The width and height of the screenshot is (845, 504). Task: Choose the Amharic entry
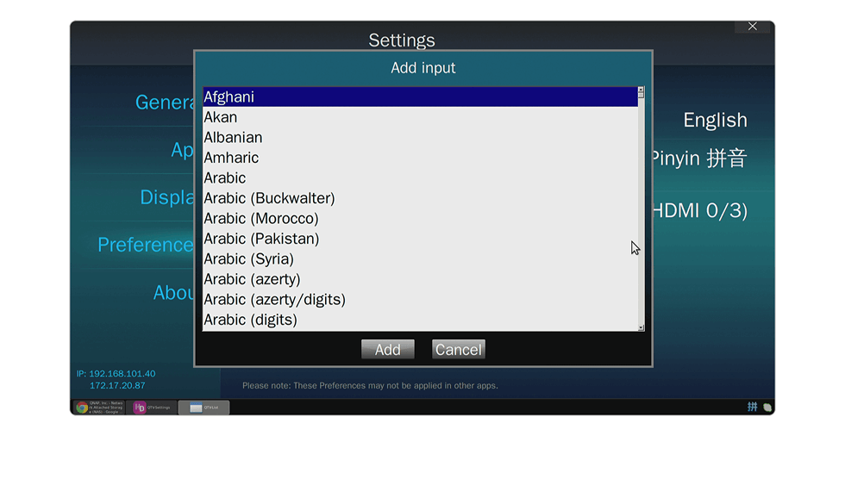tap(231, 158)
